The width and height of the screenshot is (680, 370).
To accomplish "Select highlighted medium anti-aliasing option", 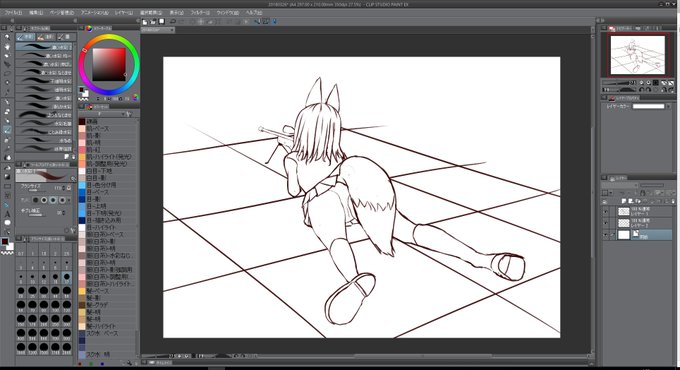I will (53, 200).
